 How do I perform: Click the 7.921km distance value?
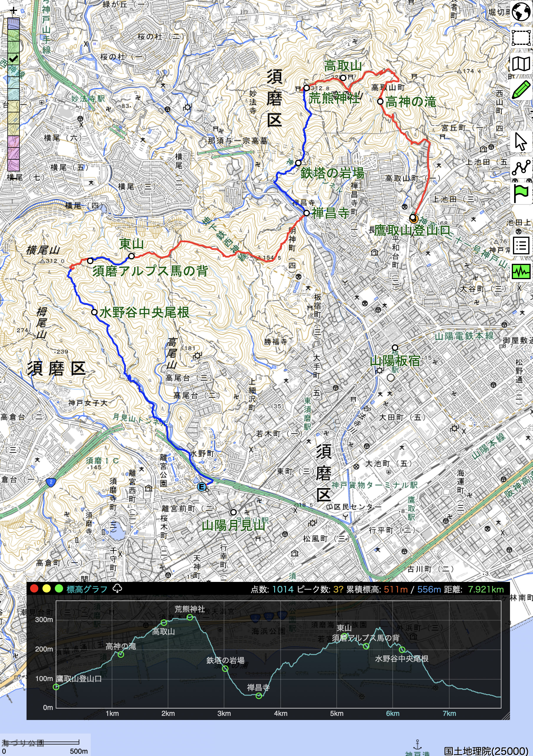click(x=486, y=589)
